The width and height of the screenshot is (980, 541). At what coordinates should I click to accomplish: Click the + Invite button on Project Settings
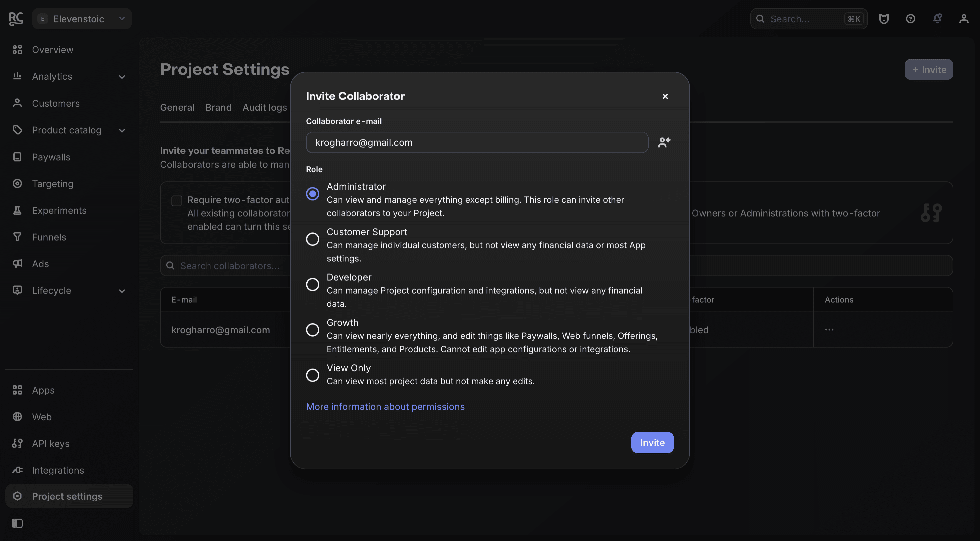[x=929, y=69]
